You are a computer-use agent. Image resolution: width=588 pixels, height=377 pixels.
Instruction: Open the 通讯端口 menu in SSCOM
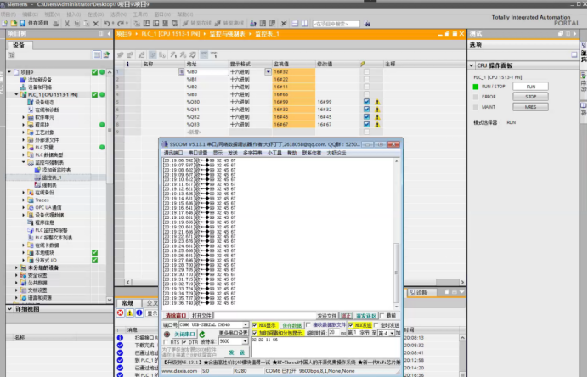click(x=173, y=153)
